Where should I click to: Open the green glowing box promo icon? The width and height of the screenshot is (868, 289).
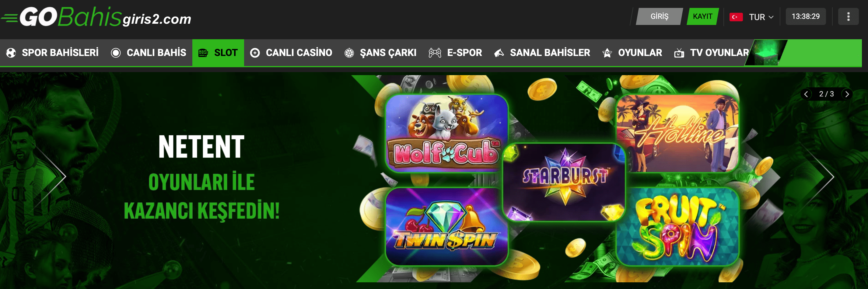tap(766, 53)
